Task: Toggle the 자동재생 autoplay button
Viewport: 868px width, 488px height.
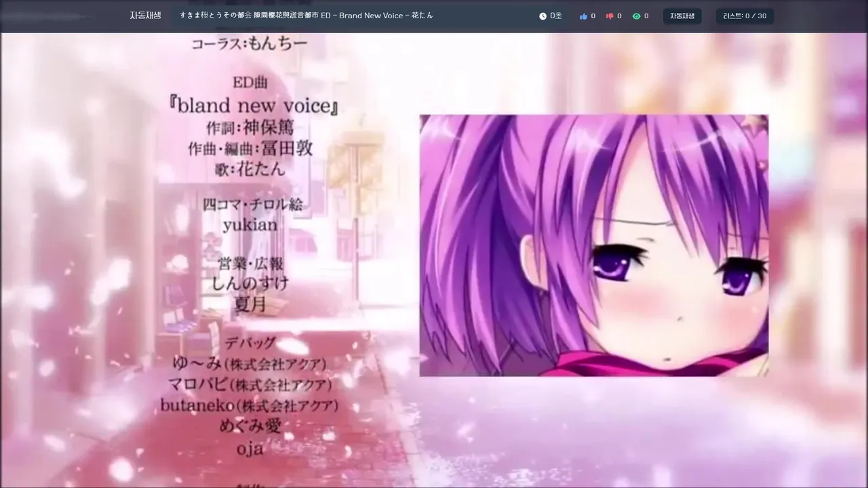Action: (682, 16)
